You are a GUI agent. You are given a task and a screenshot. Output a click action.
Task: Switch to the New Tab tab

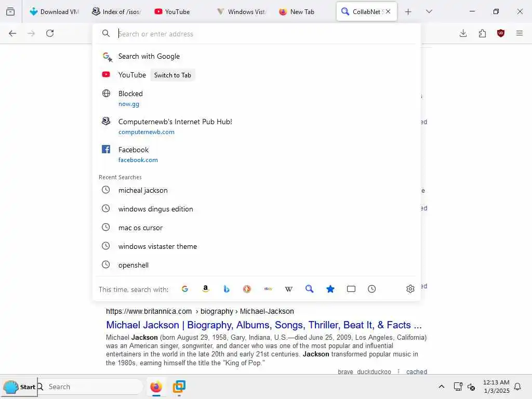[303, 11]
